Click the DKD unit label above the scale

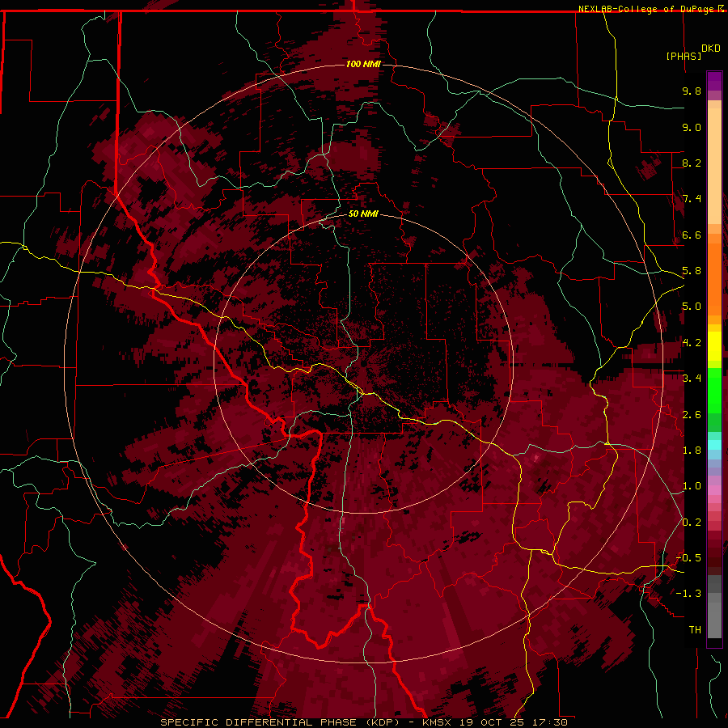coord(711,49)
